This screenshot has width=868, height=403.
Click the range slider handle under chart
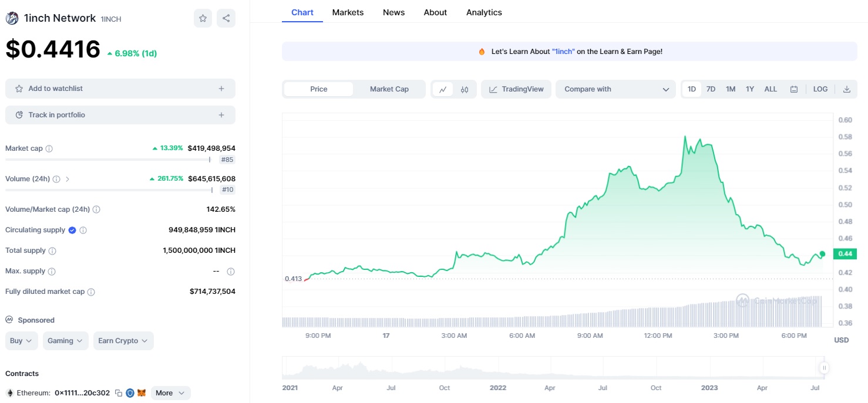[x=825, y=368]
